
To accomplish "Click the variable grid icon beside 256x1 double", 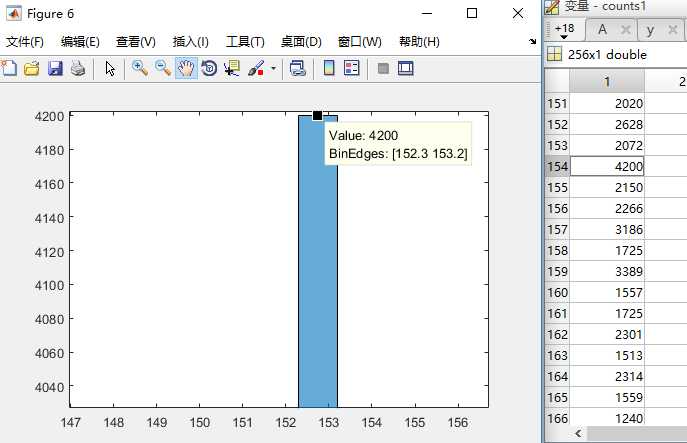I will point(554,54).
